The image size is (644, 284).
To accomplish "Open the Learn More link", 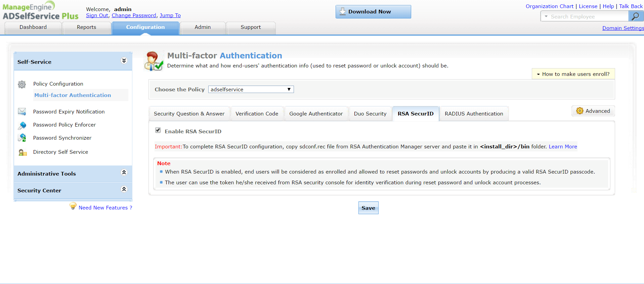I will [x=563, y=146].
